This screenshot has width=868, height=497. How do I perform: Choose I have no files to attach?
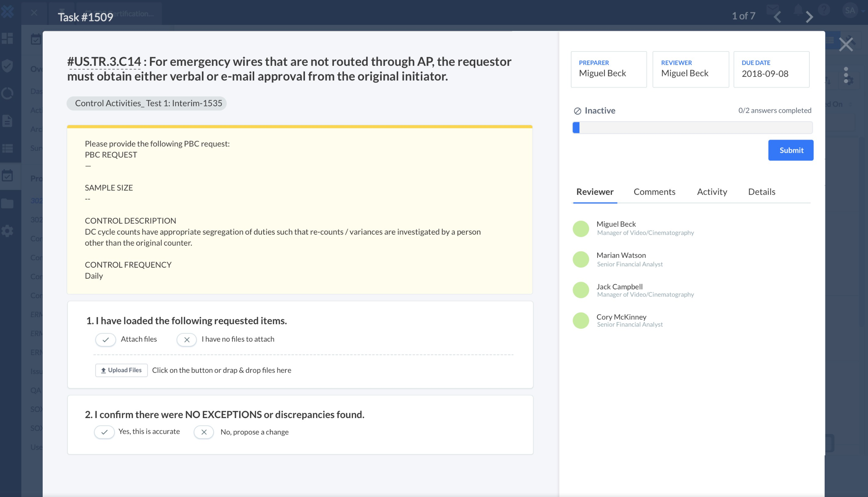(187, 340)
